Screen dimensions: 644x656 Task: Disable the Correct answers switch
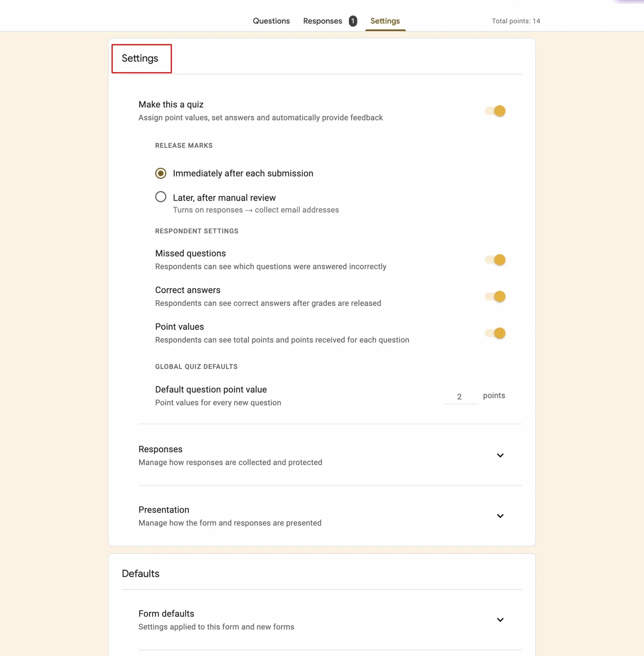(495, 297)
